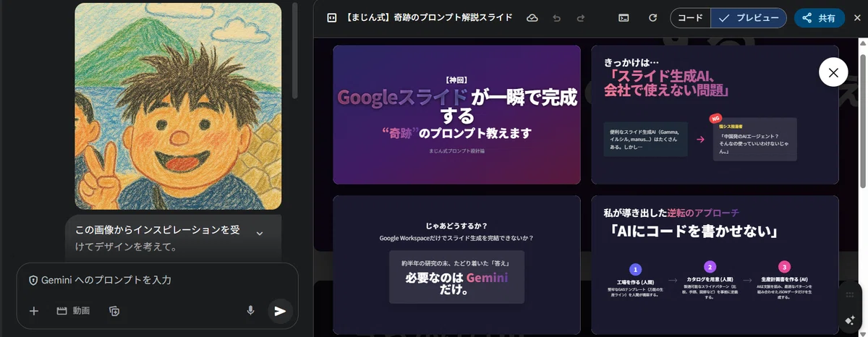This screenshot has width=868, height=337.
Task: Click the chat pane vertical scrollbar
Action: click(x=295, y=51)
